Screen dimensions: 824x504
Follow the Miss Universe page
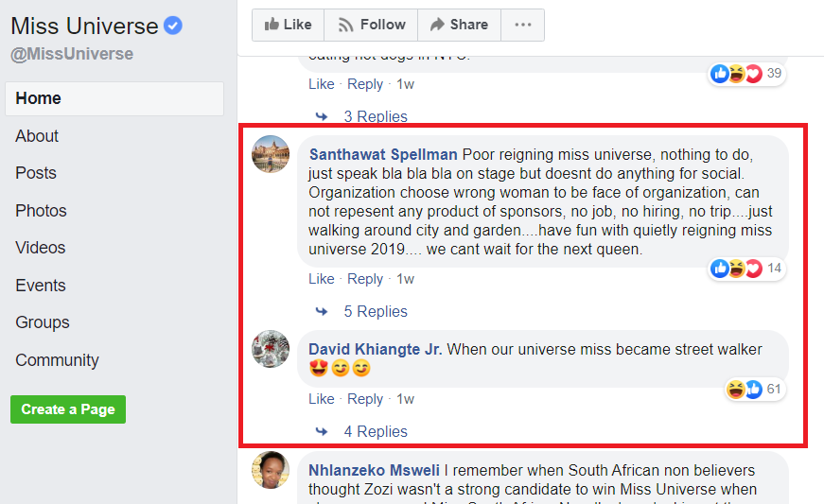pos(371,25)
